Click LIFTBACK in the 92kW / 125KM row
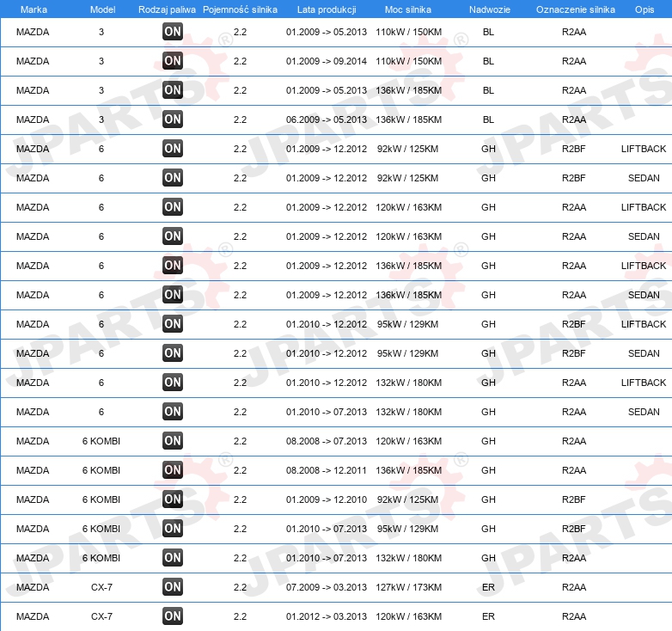Screen dimensions: 672x631 tap(644, 149)
